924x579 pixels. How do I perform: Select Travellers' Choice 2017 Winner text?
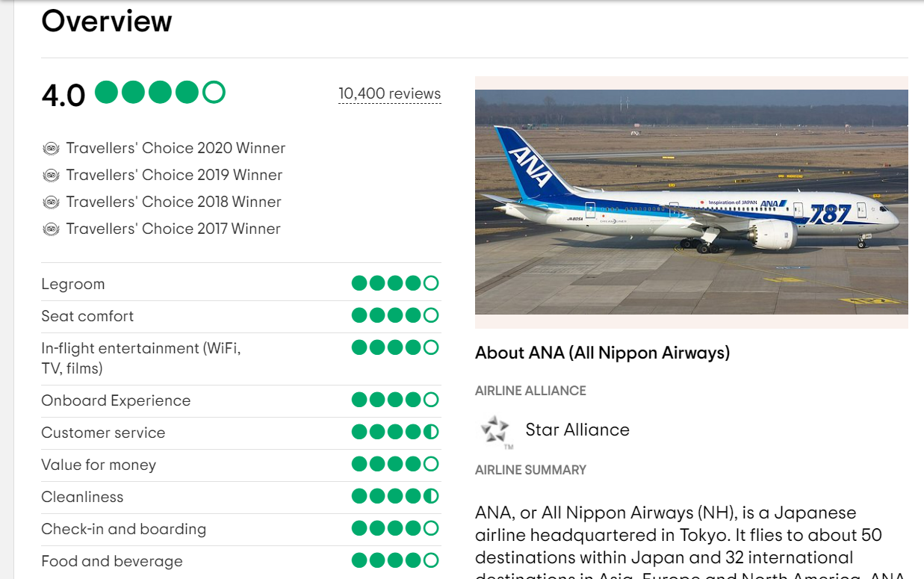pyautogui.click(x=173, y=229)
